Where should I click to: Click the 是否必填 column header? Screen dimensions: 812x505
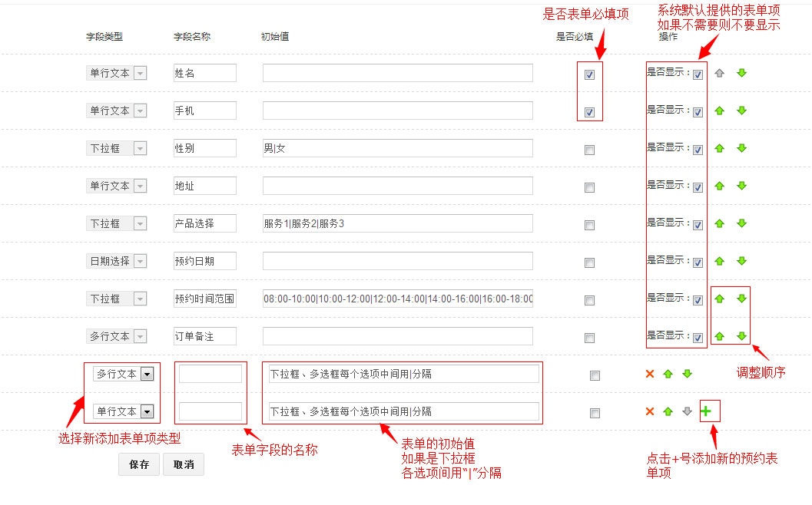coord(575,37)
